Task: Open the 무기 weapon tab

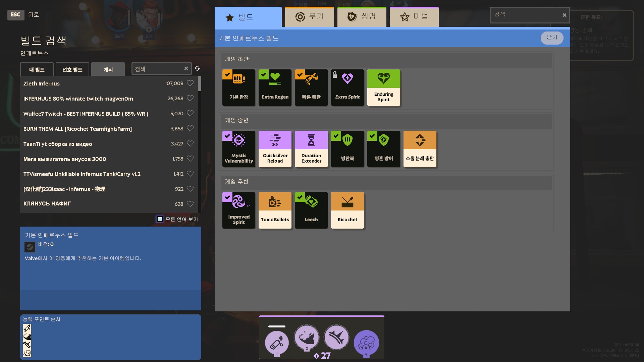Action: [x=310, y=17]
